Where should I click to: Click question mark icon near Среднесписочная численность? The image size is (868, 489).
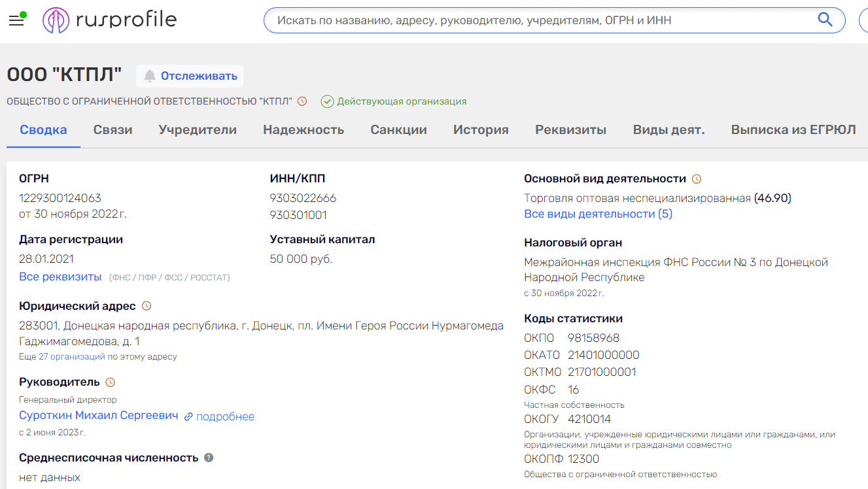click(x=209, y=458)
